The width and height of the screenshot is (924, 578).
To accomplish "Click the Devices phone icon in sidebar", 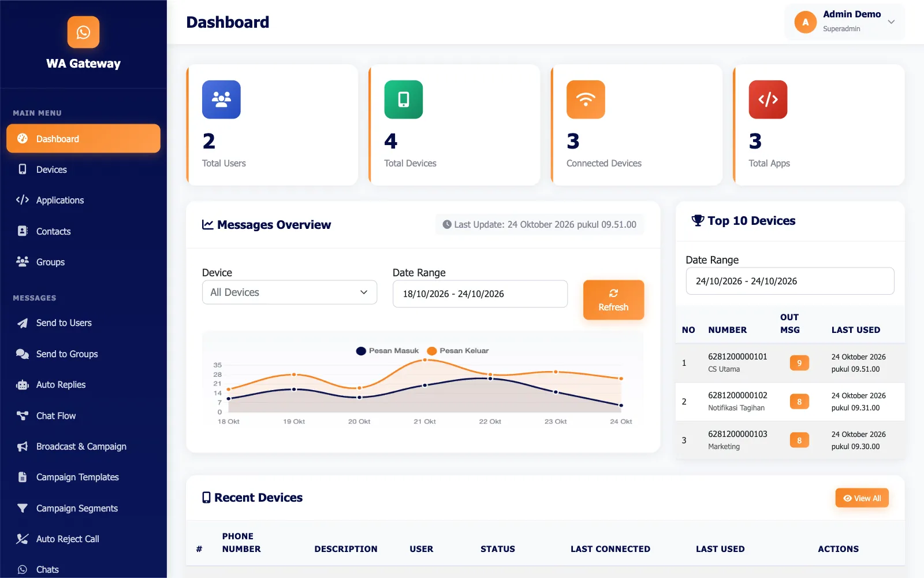I will tap(23, 169).
